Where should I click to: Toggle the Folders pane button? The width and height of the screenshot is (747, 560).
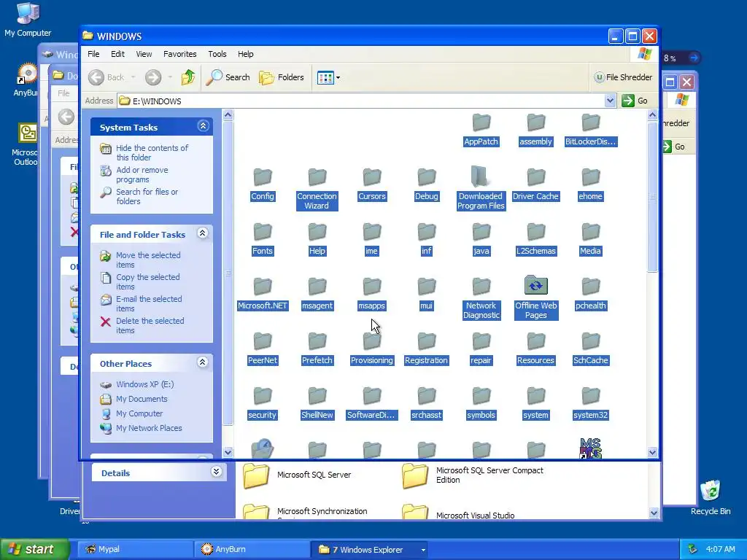[x=281, y=77]
